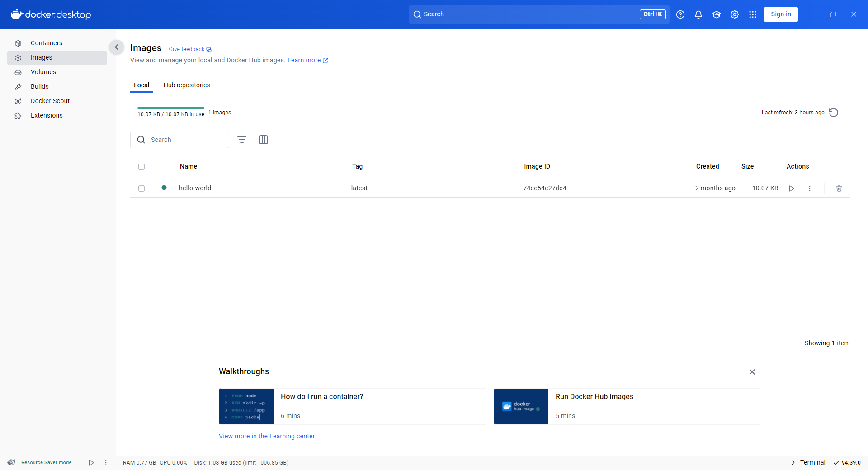Collapse the sidebar with chevron button

(117, 47)
